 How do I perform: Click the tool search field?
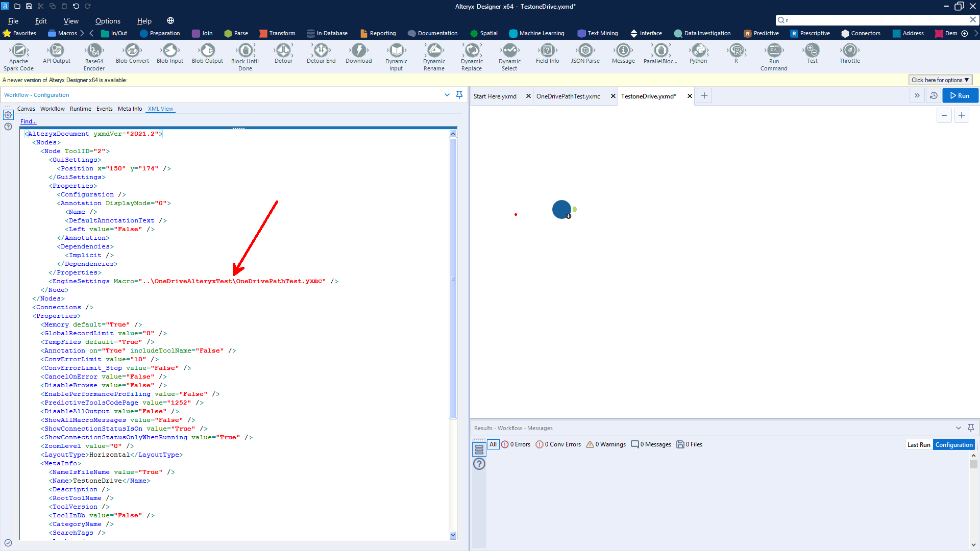[x=875, y=20]
